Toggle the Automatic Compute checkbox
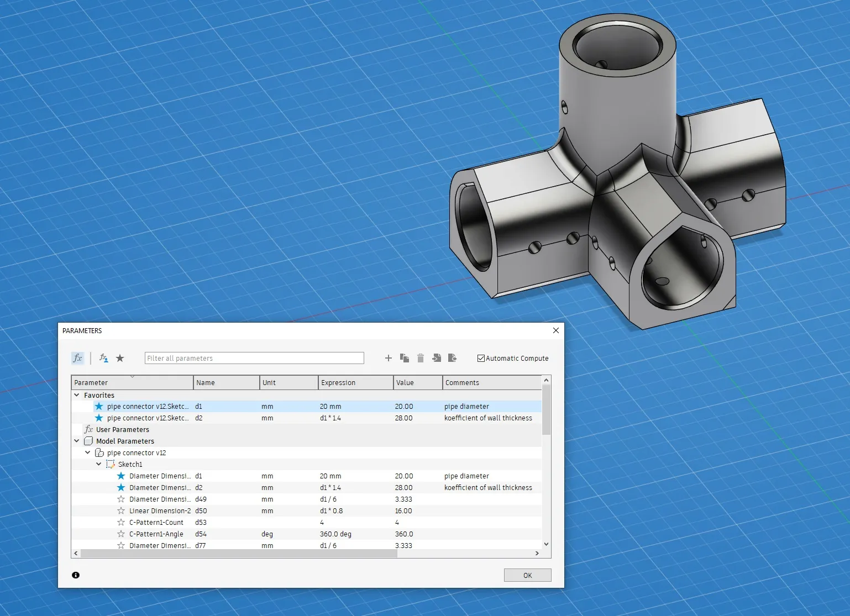Viewport: 850px width, 616px height. point(481,358)
